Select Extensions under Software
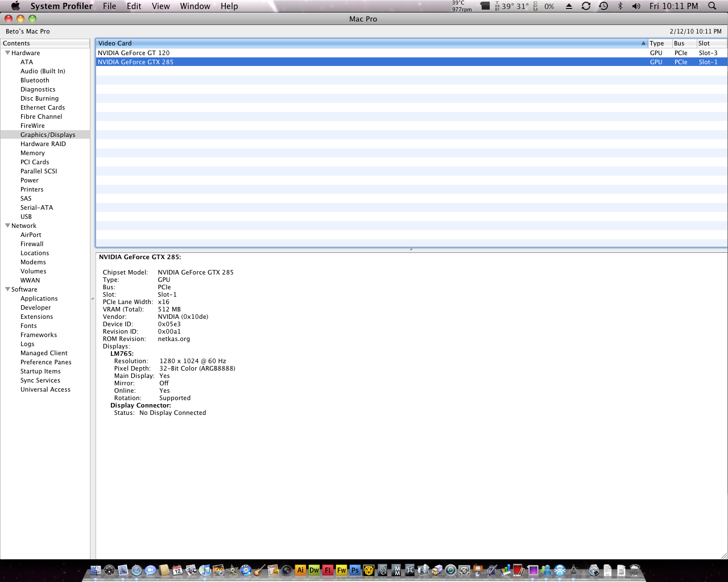 tap(37, 317)
